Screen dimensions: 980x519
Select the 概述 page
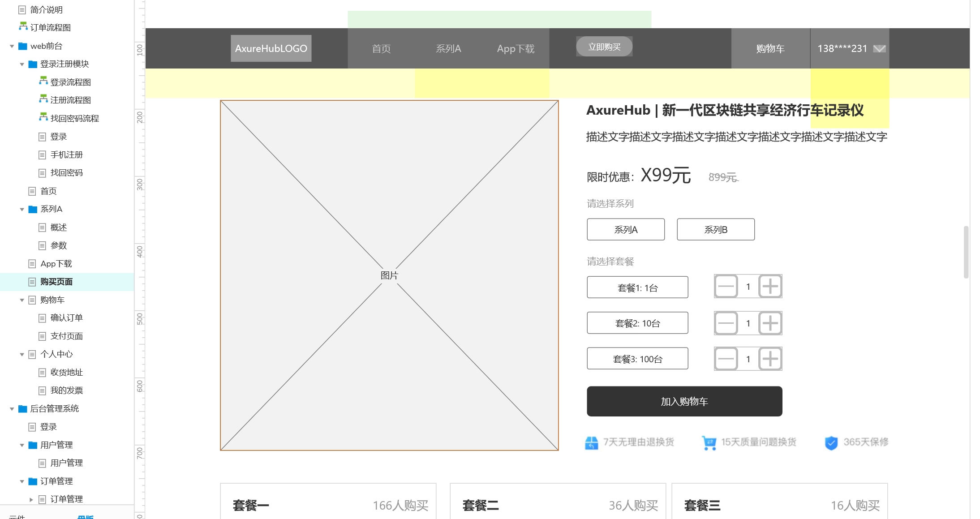click(x=58, y=227)
